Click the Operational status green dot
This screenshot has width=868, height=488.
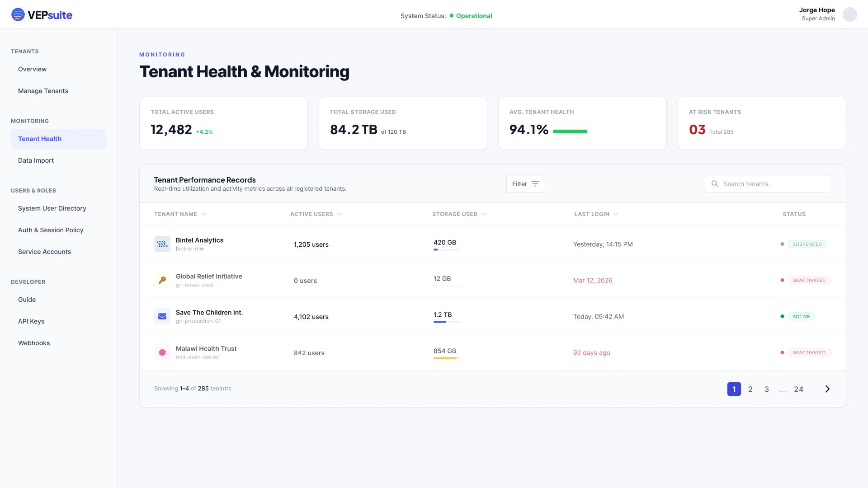(x=452, y=16)
